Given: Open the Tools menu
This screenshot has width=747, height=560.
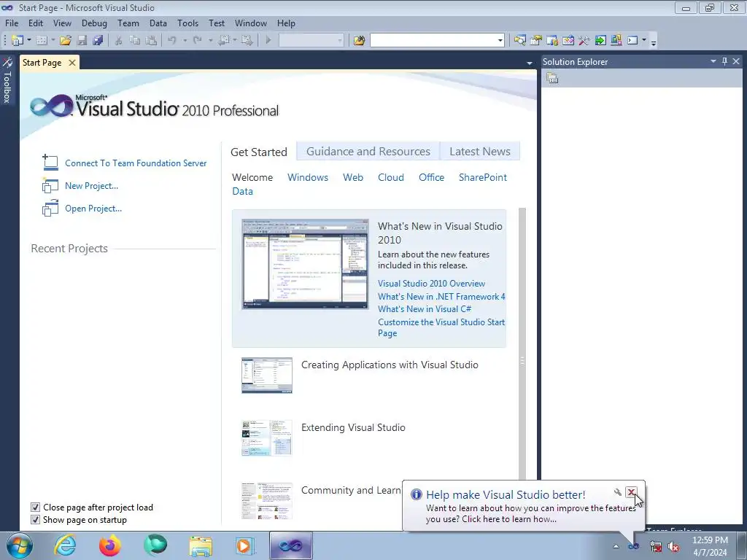Looking at the screenshot, I should [x=187, y=23].
